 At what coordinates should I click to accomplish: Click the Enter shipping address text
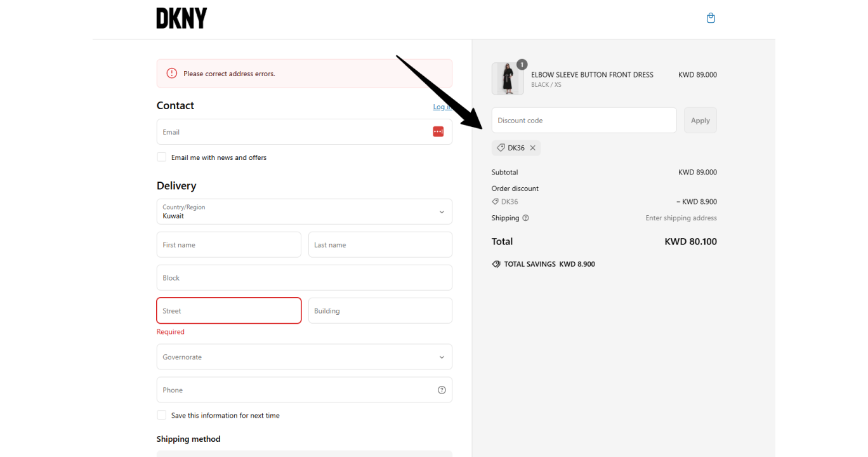tap(681, 218)
